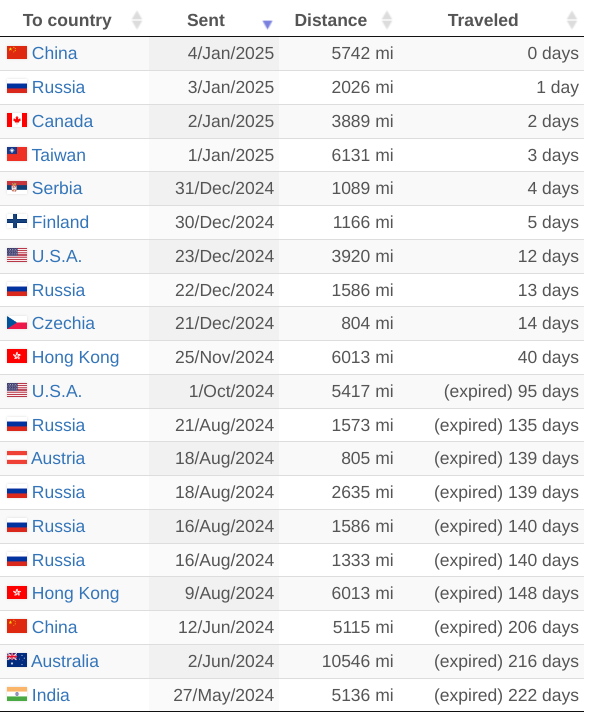Click the Austria flag icon

(17, 457)
